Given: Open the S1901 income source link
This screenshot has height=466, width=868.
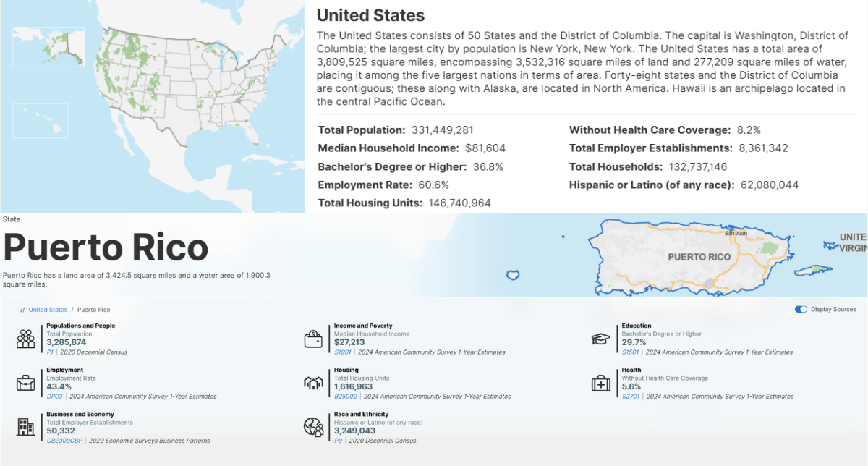Looking at the screenshot, I should coord(342,352).
